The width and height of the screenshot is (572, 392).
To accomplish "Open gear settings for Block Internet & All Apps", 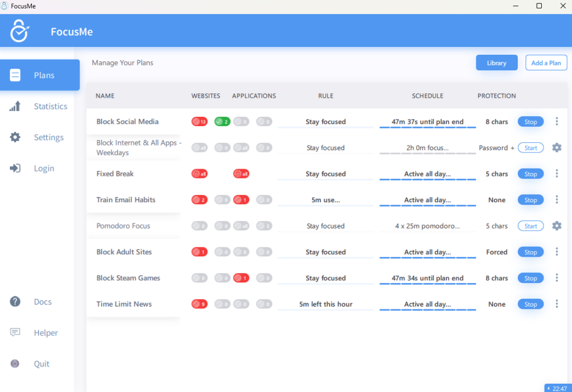I will pos(557,147).
